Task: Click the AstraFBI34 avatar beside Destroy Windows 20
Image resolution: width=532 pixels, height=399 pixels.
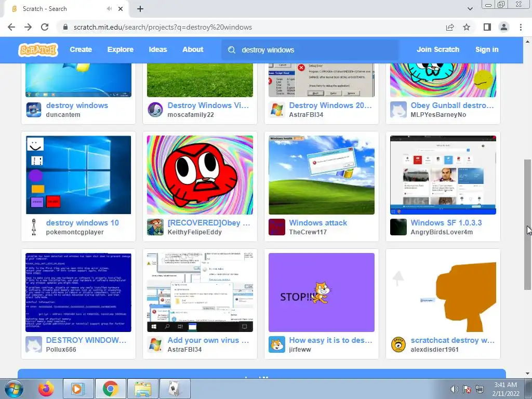Action: tap(276, 110)
